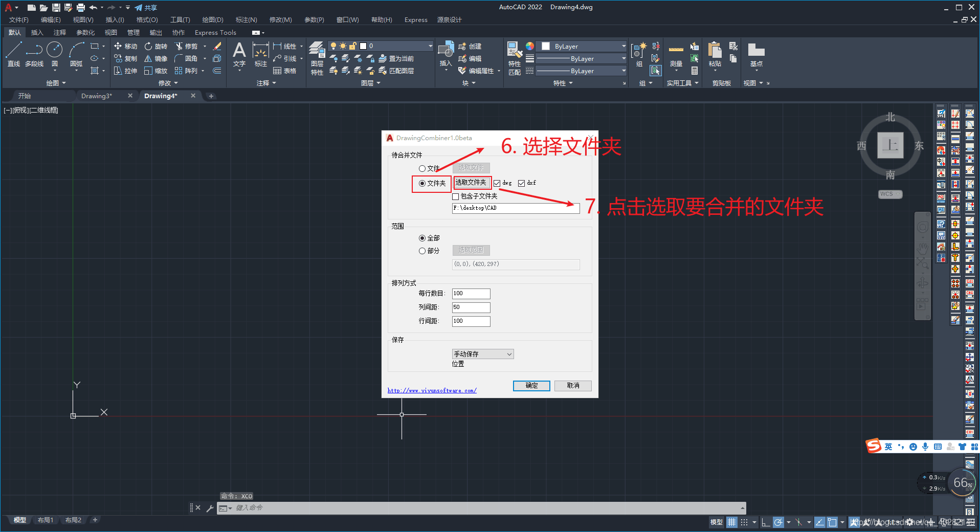Activate the Copy (复制) command

click(x=126, y=58)
